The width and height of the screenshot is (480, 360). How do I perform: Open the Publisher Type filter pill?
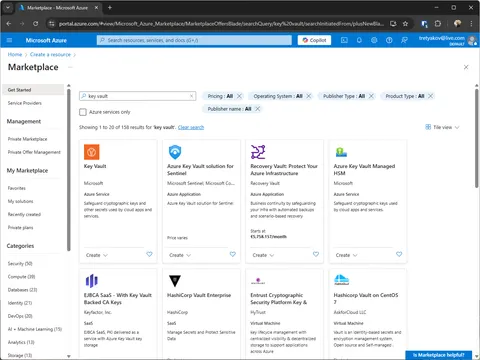pos(344,96)
